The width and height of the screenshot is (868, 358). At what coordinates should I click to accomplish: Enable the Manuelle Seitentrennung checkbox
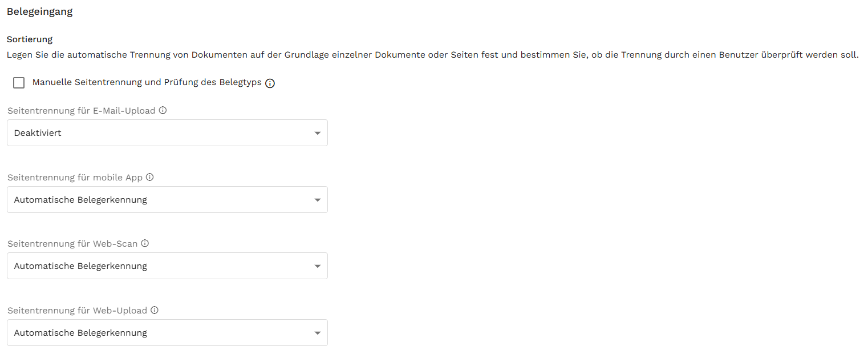tap(19, 83)
